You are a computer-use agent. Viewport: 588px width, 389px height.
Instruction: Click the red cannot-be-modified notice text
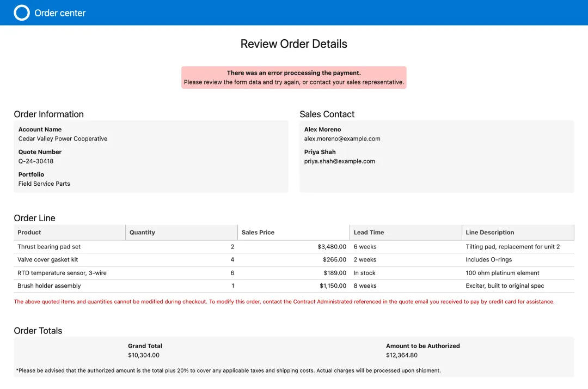[284, 302]
